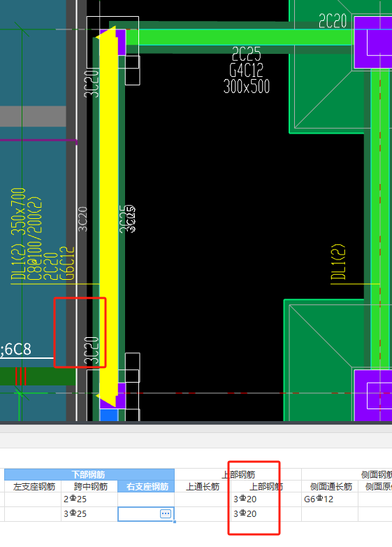Select the 右支座钢筋 column header
This screenshot has height=547, width=392.
(146, 486)
